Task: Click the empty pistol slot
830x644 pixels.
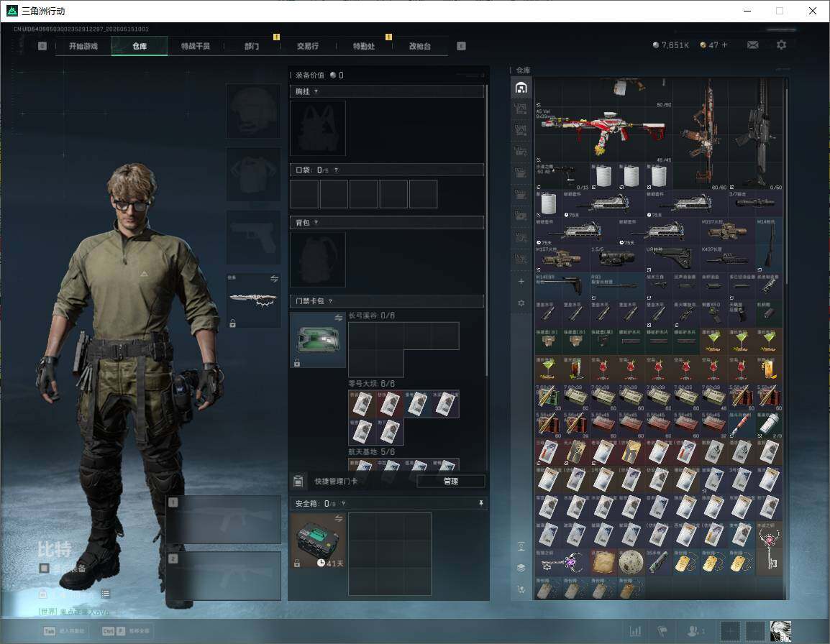Action: (x=254, y=237)
